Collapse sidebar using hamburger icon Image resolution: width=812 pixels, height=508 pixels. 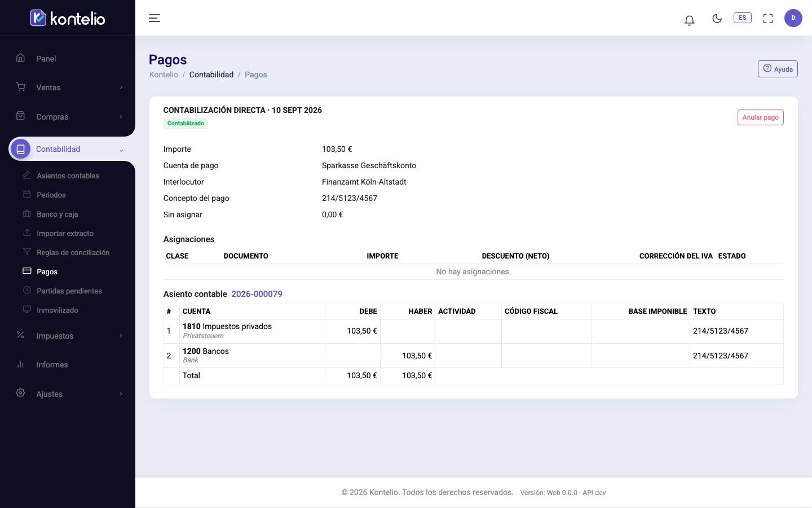[x=155, y=18]
